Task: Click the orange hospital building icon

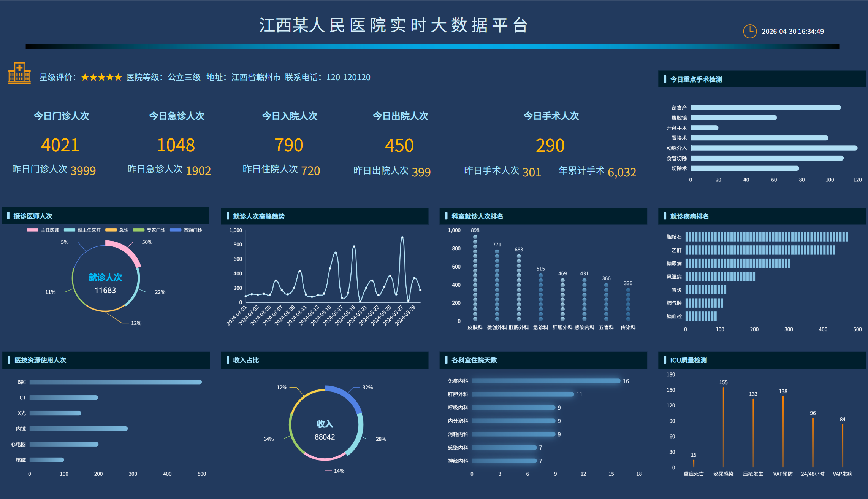Action: coord(19,73)
